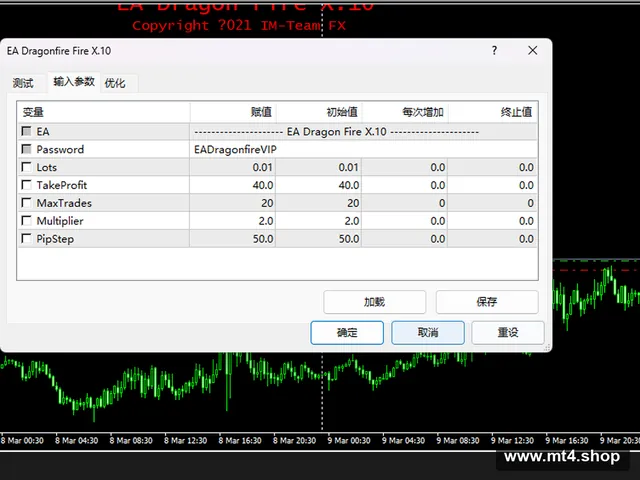The height and width of the screenshot is (480, 640).
Task: Click Lots 初始值 cell 0.01
Action: 319,167
